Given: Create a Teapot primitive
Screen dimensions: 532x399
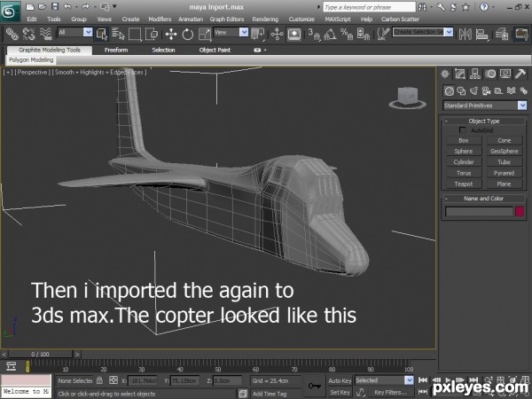Looking at the screenshot, I should point(464,184).
